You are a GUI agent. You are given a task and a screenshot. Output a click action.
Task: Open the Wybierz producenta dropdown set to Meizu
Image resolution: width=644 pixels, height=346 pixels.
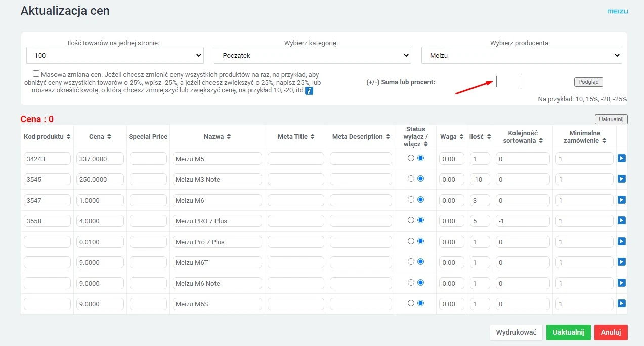(x=521, y=55)
